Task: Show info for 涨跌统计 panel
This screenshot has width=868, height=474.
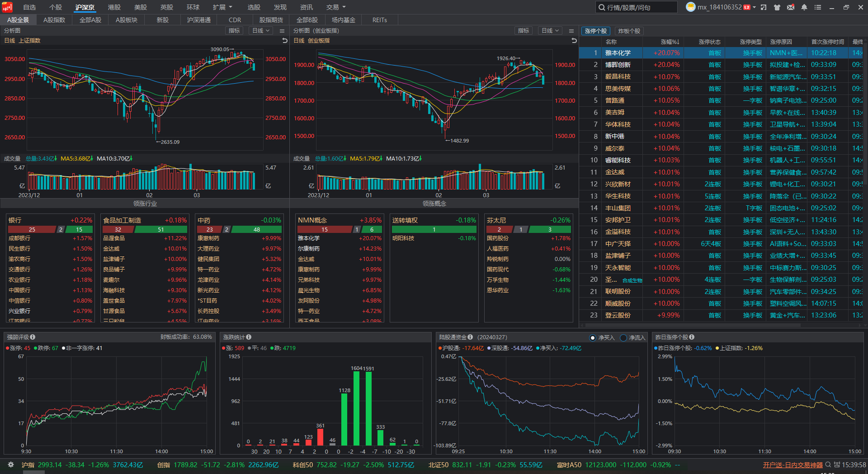Action: coord(249,337)
